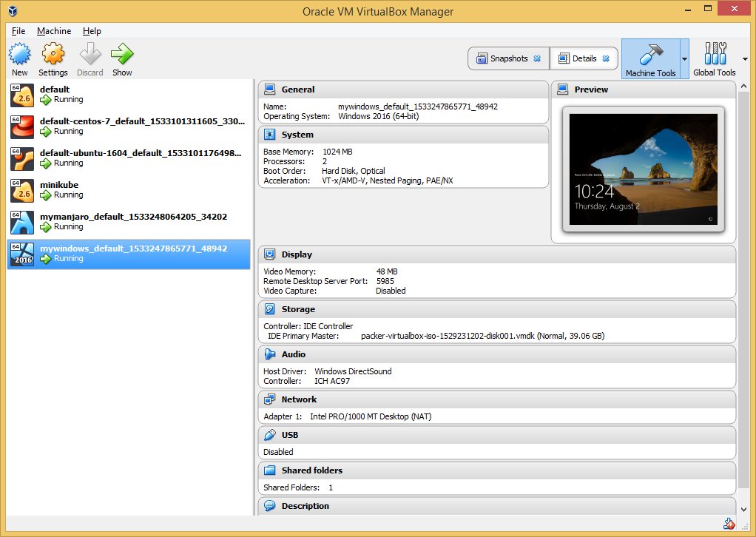Image resolution: width=756 pixels, height=537 pixels.
Task: Click the System section chip icon
Action: [270, 135]
